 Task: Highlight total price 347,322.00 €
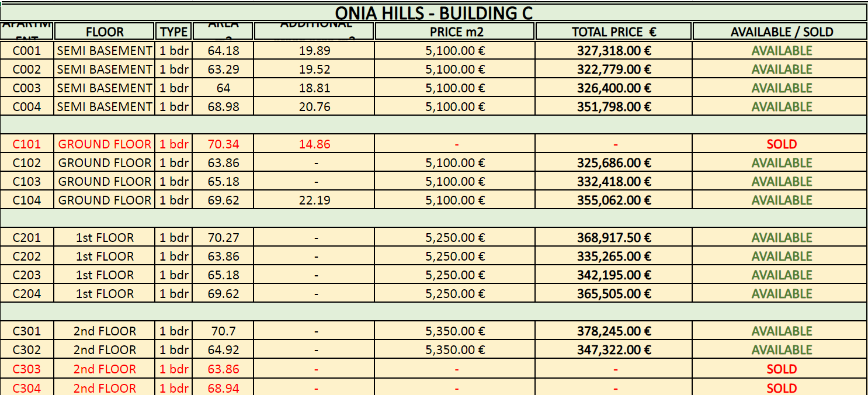(614, 350)
